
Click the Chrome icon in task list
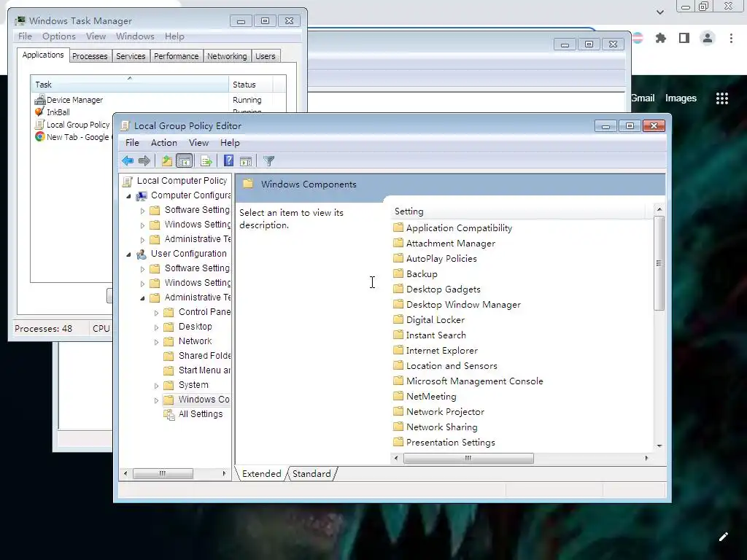click(x=39, y=136)
